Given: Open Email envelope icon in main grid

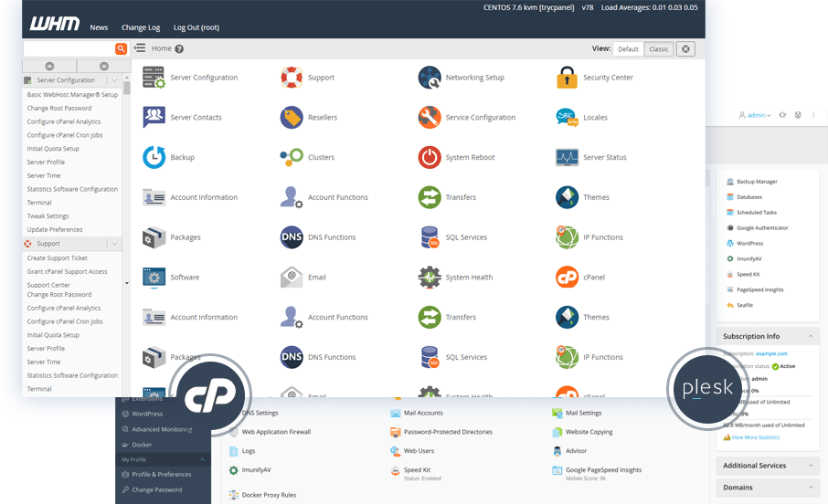Looking at the screenshot, I should point(292,277).
